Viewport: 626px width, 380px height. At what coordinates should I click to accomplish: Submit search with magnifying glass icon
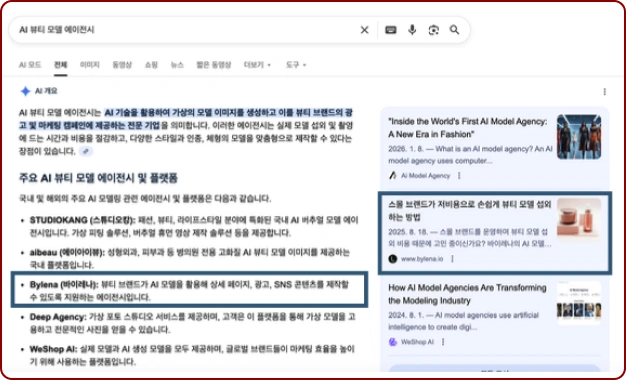click(x=454, y=30)
